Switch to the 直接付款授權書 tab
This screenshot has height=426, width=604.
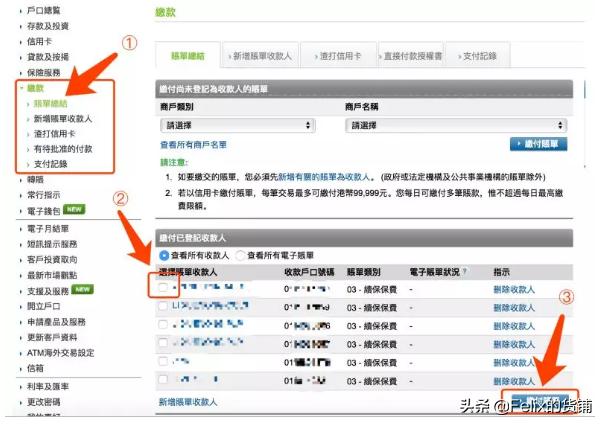[x=411, y=56]
